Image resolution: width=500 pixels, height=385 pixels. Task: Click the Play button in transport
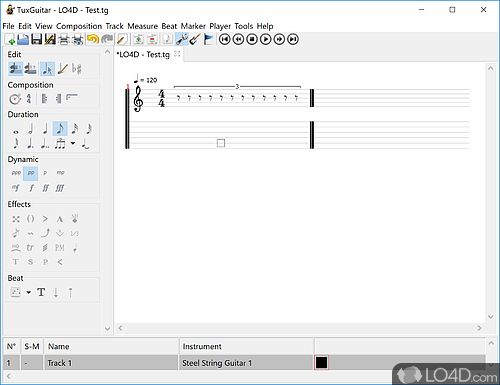[x=265, y=39]
